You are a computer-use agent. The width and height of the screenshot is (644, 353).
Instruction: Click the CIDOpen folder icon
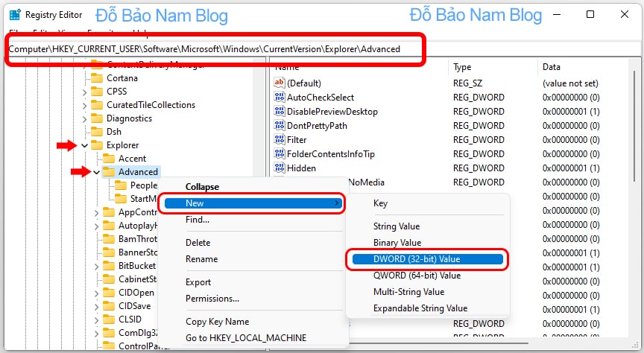point(109,293)
